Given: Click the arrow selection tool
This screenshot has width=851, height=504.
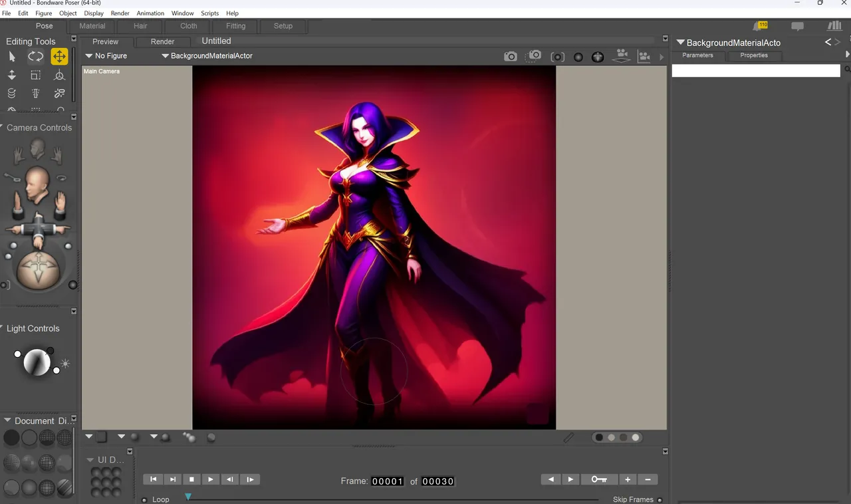Looking at the screenshot, I should pos(12,57).
